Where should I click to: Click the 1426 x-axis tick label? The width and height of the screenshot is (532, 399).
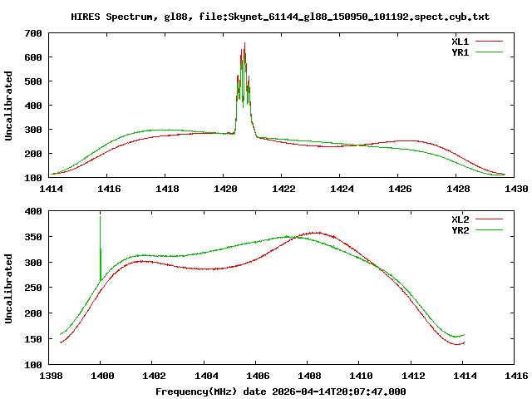tap(400, 189)
